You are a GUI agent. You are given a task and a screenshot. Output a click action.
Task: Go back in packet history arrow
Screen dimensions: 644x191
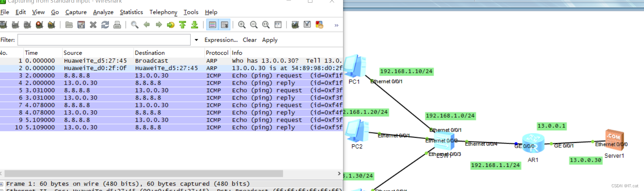pyautogui.click(x=147, y=25)
